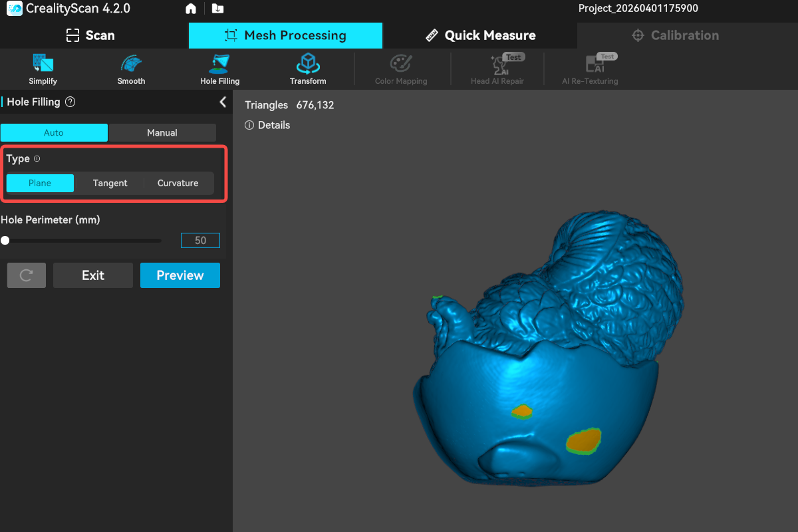Click the Hole Filling help icon

(70, 102)
